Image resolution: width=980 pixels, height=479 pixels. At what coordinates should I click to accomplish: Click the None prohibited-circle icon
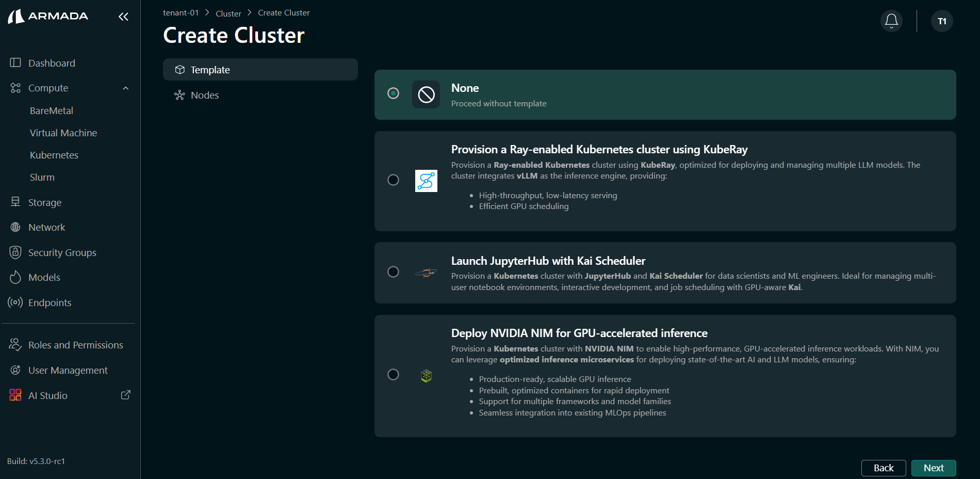(x=426, y=94)
